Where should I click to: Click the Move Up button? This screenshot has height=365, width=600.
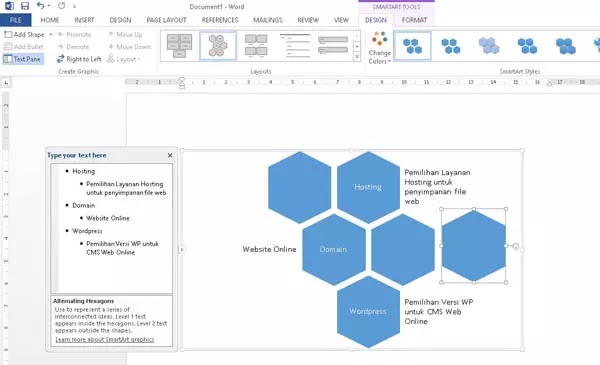click(125, 34)
